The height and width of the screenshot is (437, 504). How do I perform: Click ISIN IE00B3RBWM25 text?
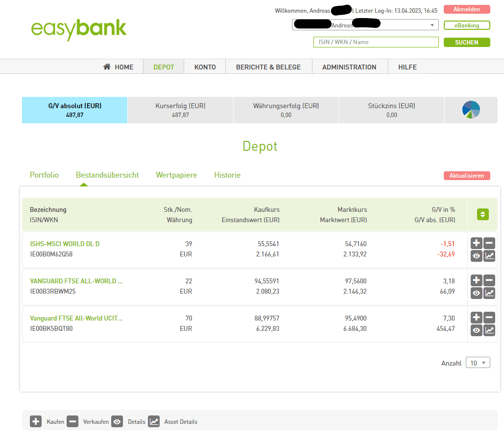[53, 291]
